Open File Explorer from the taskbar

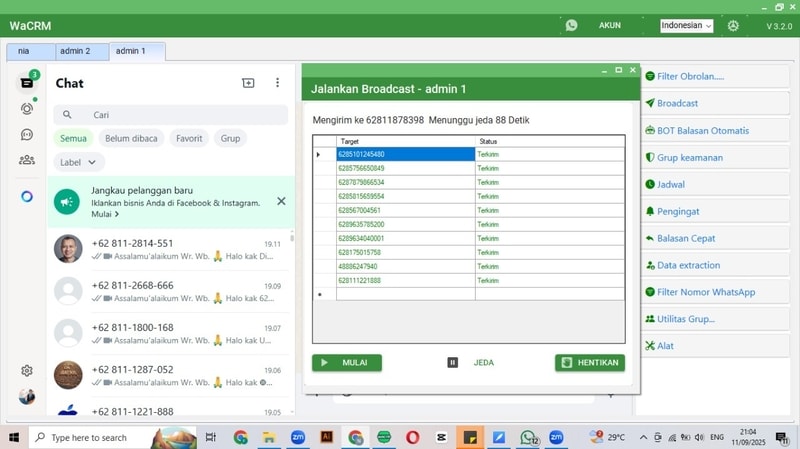point(269,437)
